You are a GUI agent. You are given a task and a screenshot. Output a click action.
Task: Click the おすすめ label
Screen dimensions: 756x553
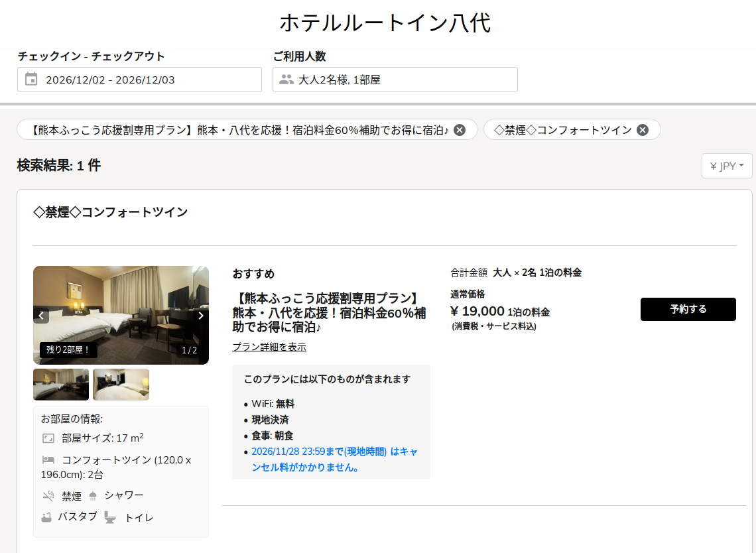coord(253,273)
